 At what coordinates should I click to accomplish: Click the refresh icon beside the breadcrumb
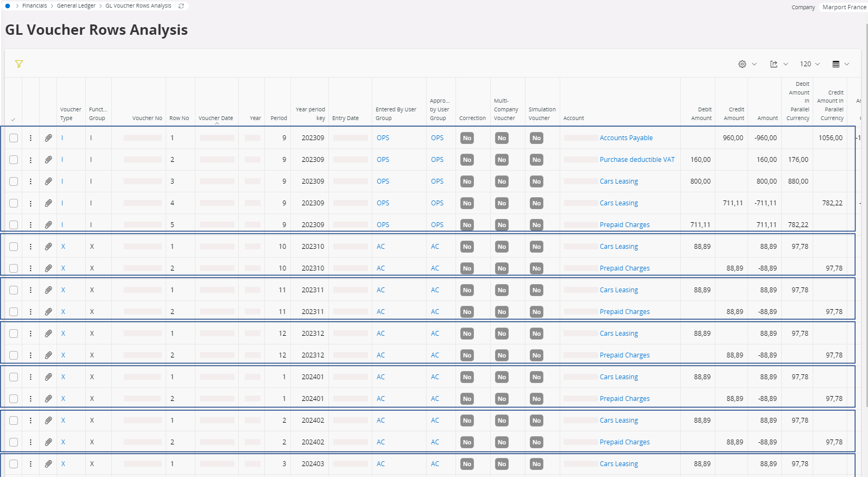(181, 6)
